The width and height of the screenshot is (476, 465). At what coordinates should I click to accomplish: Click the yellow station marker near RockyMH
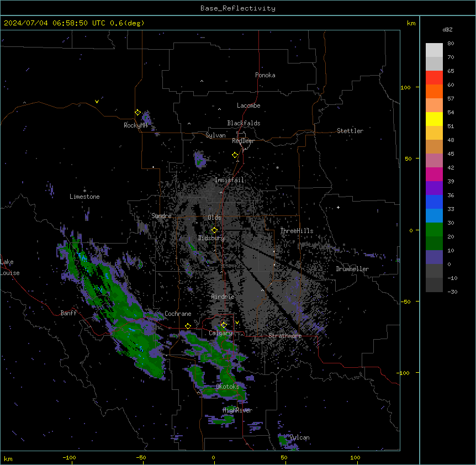click(137, 113)
